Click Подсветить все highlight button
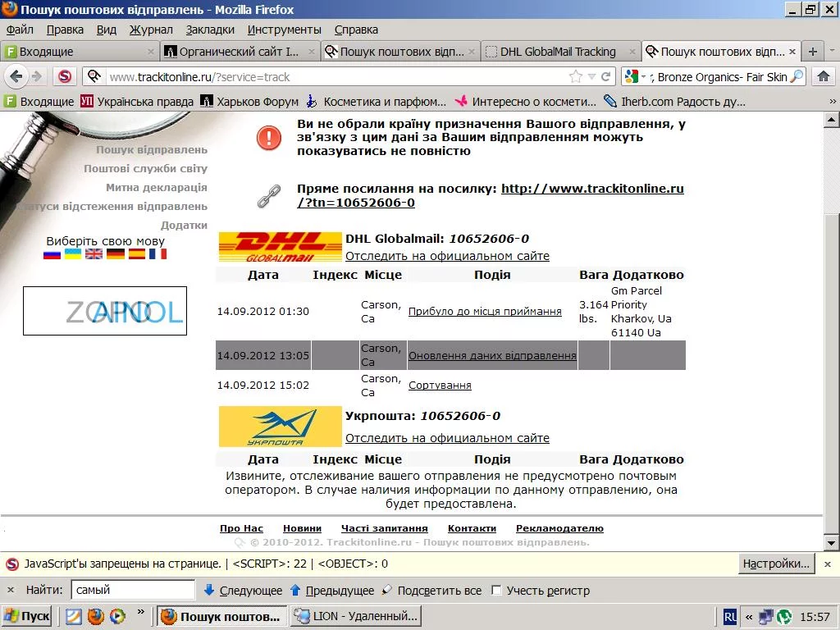 pos(431,591)
